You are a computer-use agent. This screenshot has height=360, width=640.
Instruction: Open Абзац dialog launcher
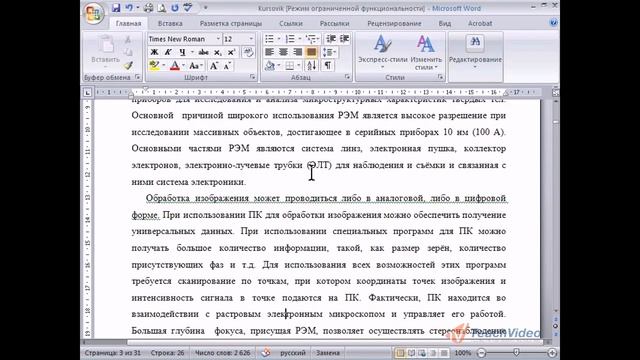[x=347, y=77]
